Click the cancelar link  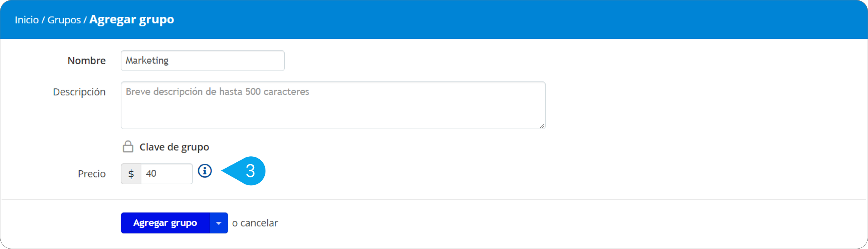pos(259,223)
